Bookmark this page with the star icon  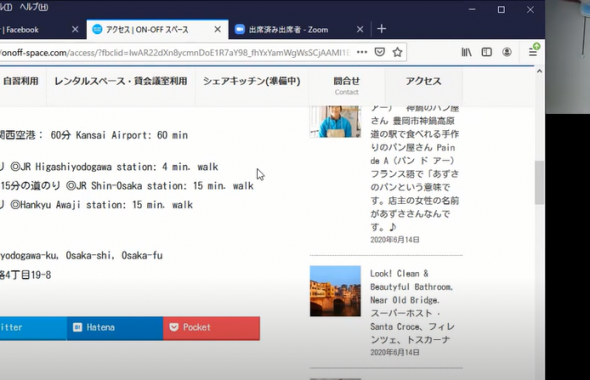(397, 52)
